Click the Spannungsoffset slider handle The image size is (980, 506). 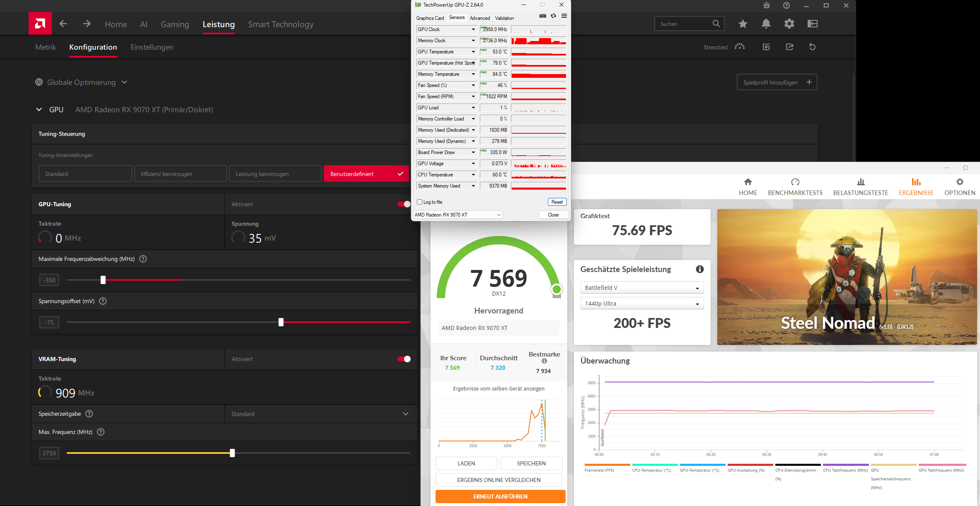[x=281, y=322]
